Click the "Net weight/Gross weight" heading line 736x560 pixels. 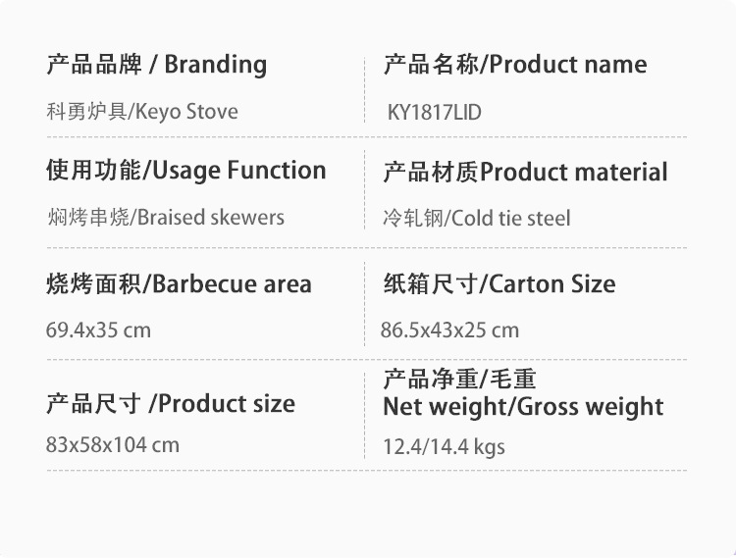(x=523, y=407)
